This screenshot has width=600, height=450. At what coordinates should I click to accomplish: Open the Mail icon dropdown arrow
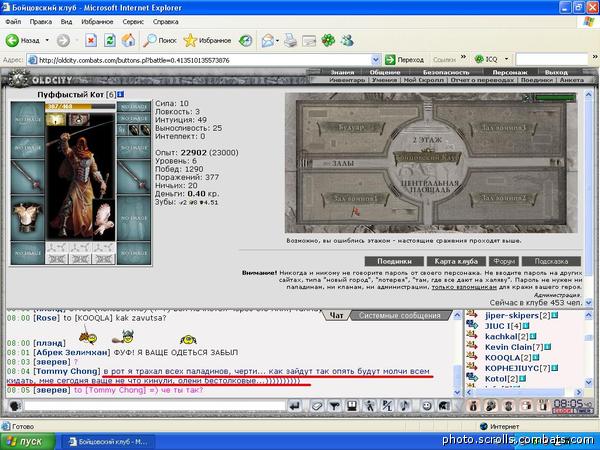tap(277, 41)
